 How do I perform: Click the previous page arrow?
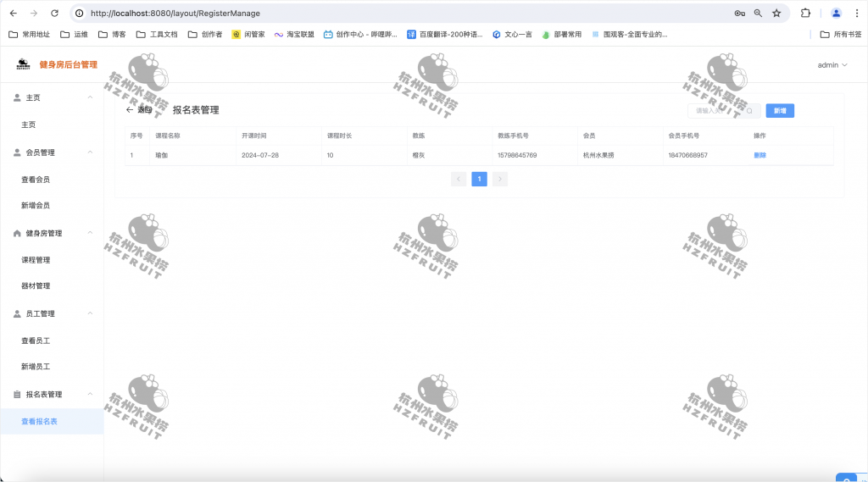tap(459, 179)
